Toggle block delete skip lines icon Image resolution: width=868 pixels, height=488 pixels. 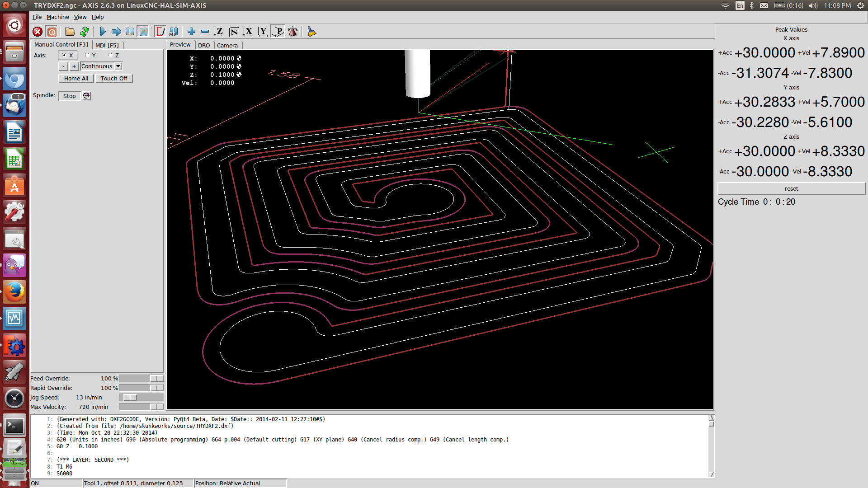pyautogui.click(x=160, y=32)
